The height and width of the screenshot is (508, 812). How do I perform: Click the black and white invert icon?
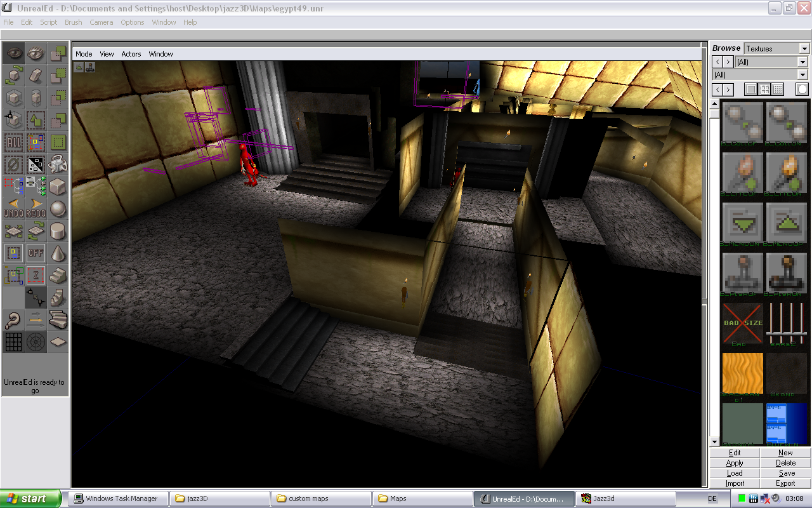[36, 164]
